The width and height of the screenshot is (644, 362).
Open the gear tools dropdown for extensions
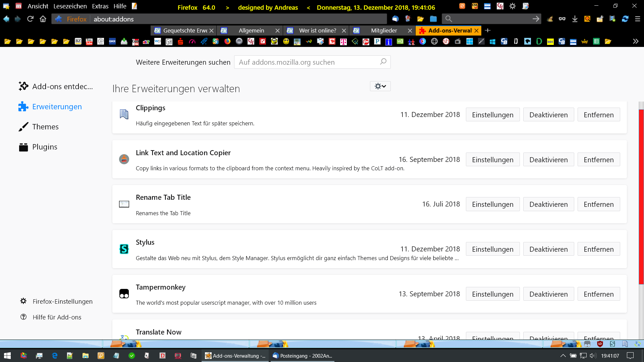380,86
